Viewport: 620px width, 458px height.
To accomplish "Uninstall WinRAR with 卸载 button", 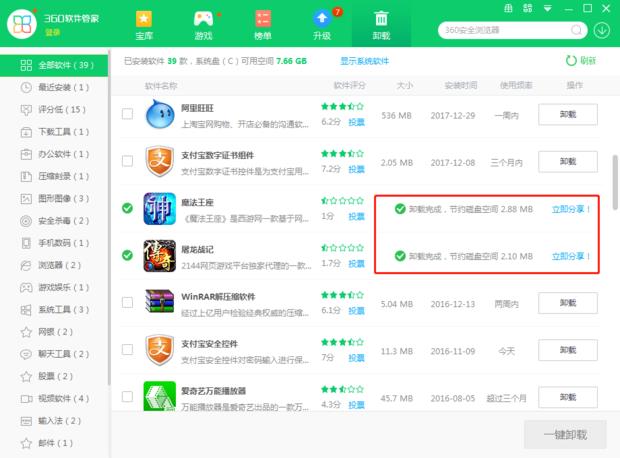I will [x=568, y=303].
